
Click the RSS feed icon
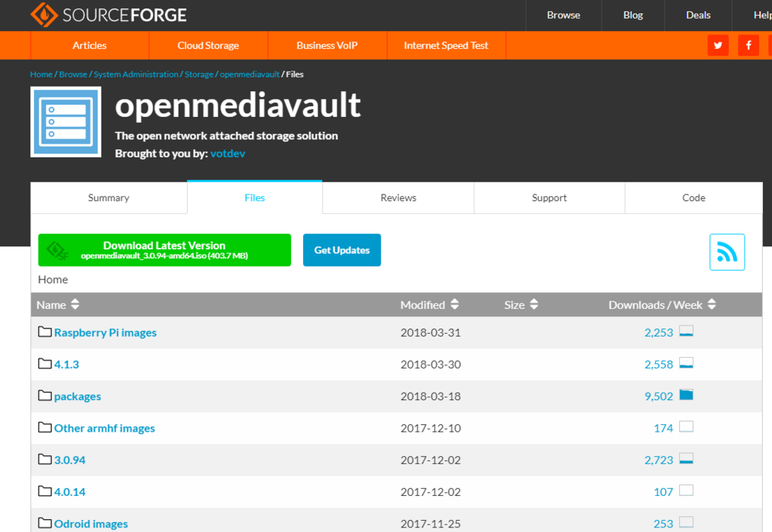coord(727,252)
